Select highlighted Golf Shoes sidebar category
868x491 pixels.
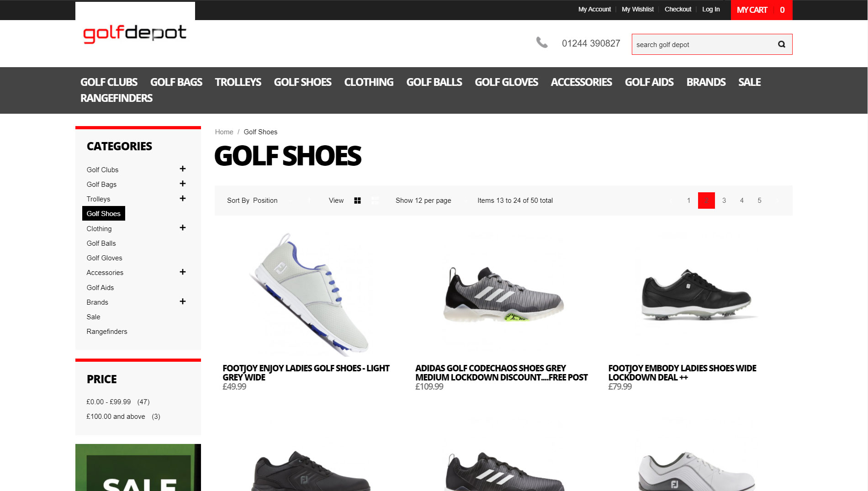coord(104,213)
